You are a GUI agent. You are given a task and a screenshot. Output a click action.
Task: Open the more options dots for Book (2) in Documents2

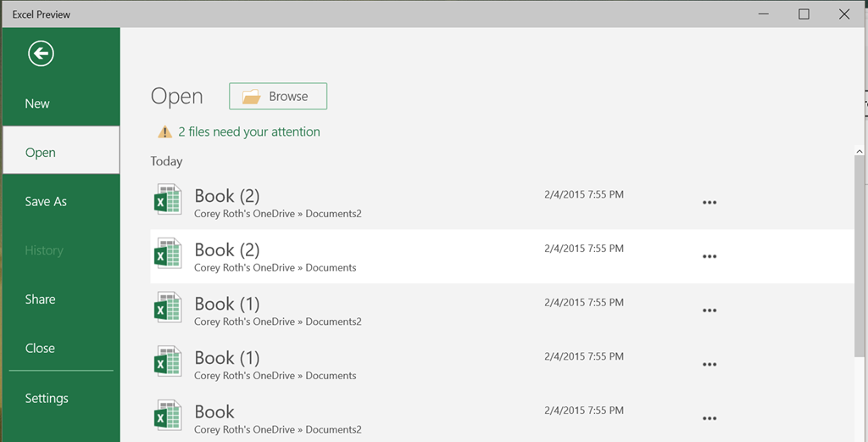pyautogui.click(x=709, y=203)
